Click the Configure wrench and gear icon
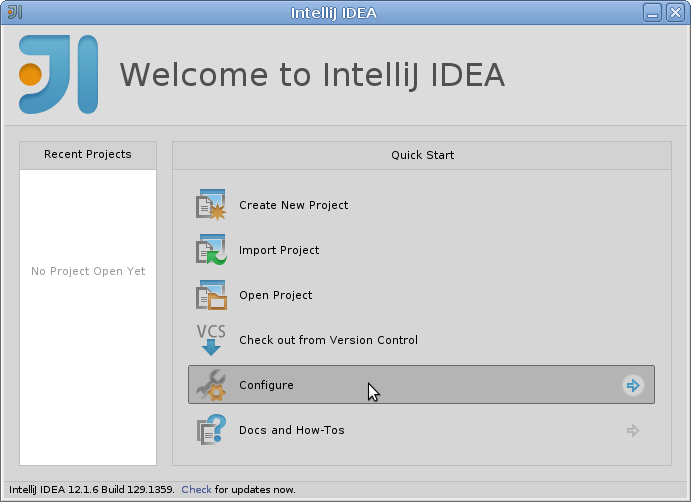 pos(211,385)
